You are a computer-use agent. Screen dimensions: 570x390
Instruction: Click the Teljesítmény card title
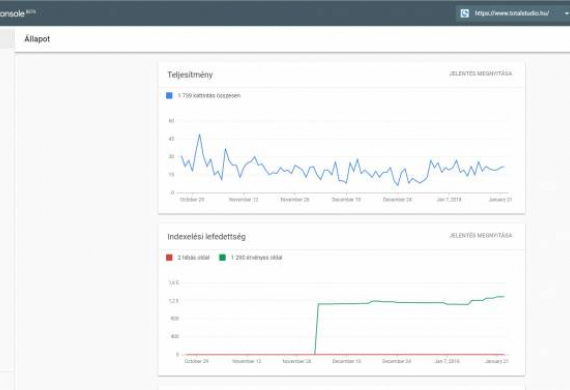[x=190, y=75]
